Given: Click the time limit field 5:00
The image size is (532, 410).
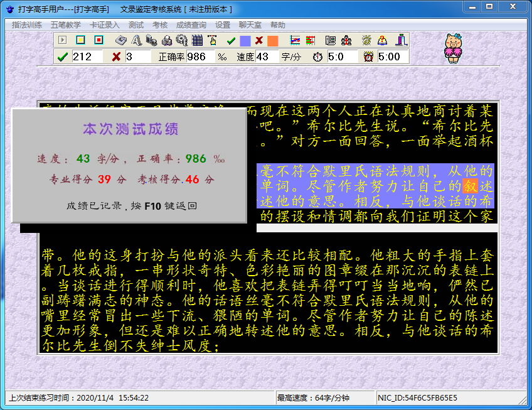Looking at the screenshot, I should [393, 57].
